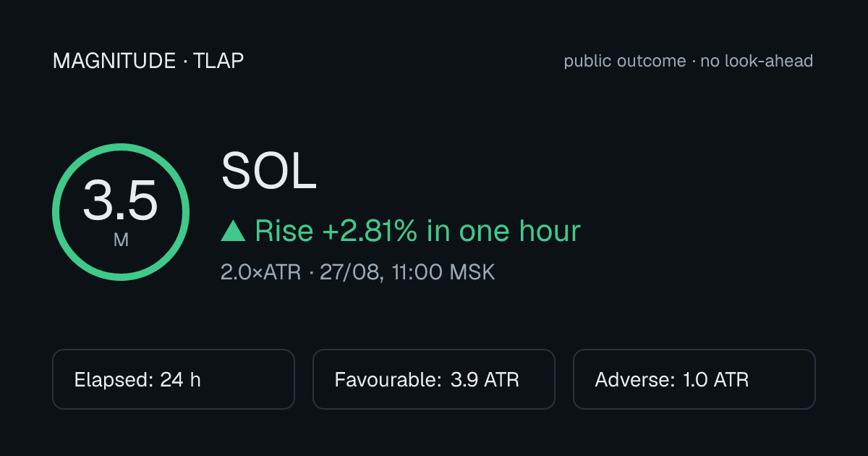Select the 1.0 ATR adverse value
Image resolution: width=868 pixels, height=456 pixels.
click(716, 380)
